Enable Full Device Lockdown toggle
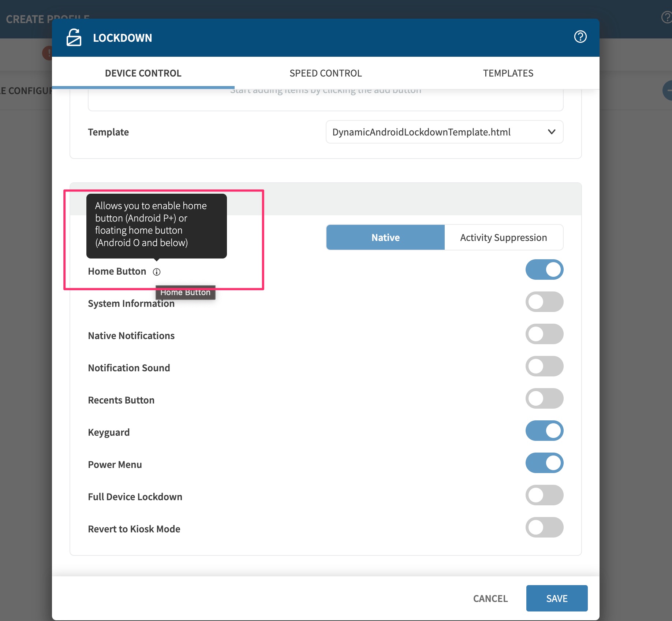Screen dimensions: 672x621 coord(544,495)
